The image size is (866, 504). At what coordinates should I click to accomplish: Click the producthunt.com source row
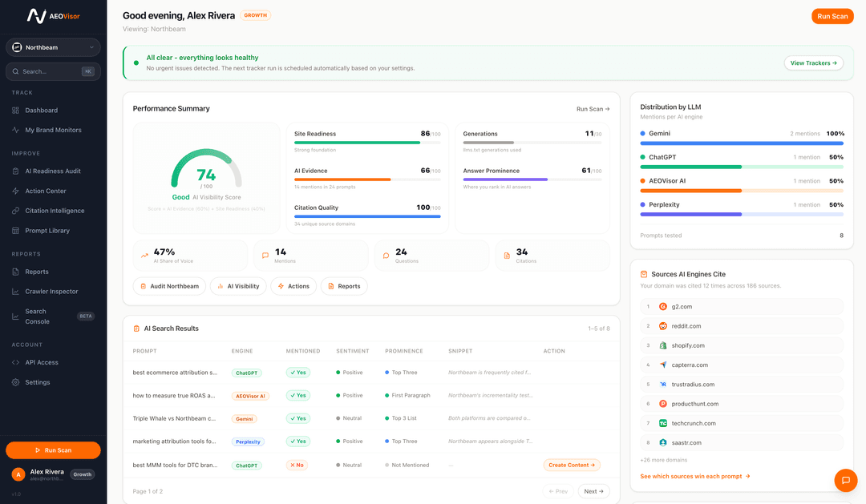[742, 404]
